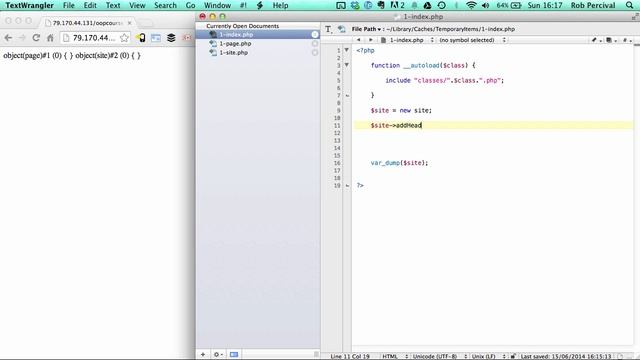Click the lock icon in status bar

tap(513, 356)
